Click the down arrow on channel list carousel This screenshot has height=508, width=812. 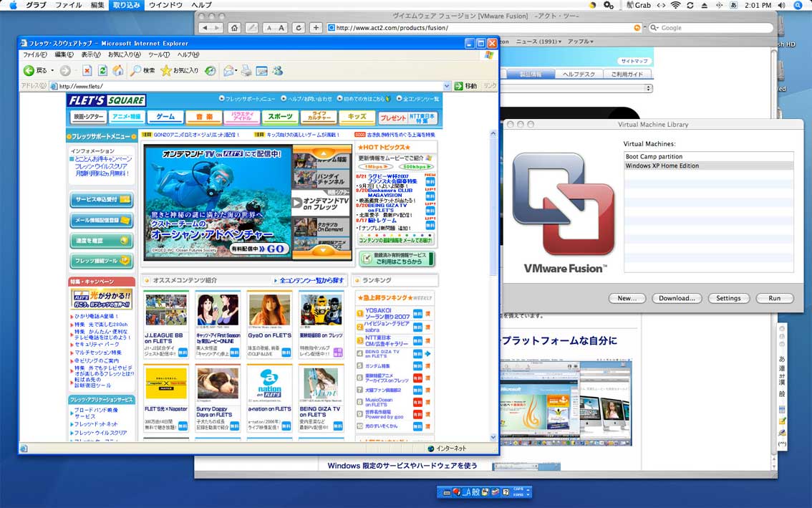(x=323, y=250)
